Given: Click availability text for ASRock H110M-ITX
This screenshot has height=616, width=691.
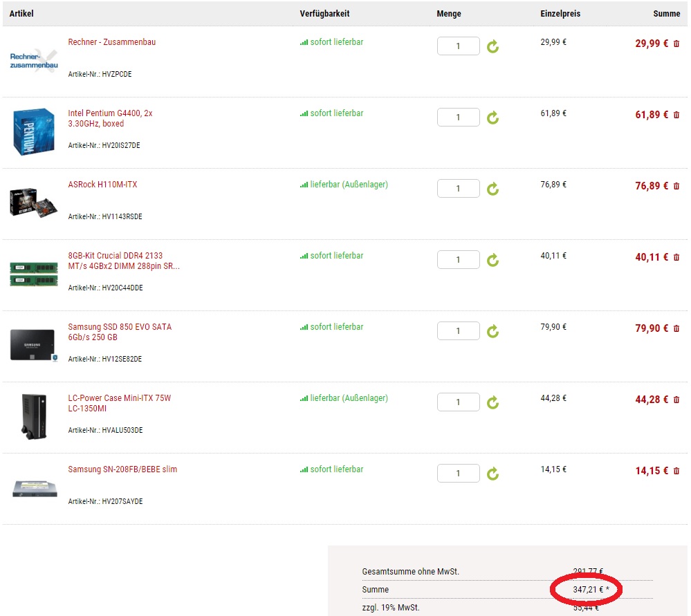Looking at the screenshot, I should tap(349, 185).
